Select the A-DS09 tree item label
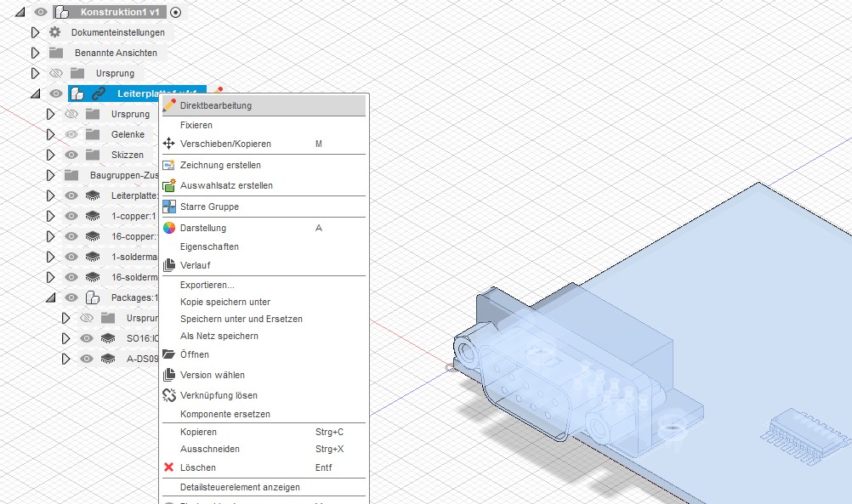Viewport: 852px width, 504px height. [142, 359]
